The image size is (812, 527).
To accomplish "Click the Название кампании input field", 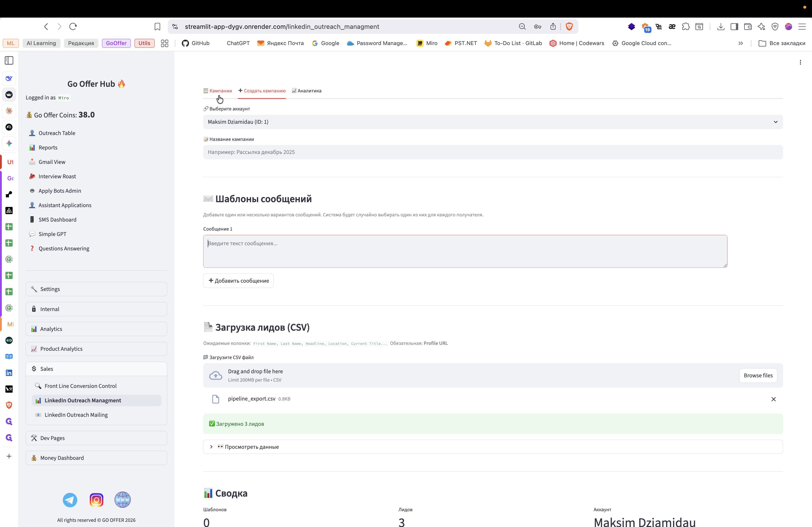I will [x=493, y=152].
